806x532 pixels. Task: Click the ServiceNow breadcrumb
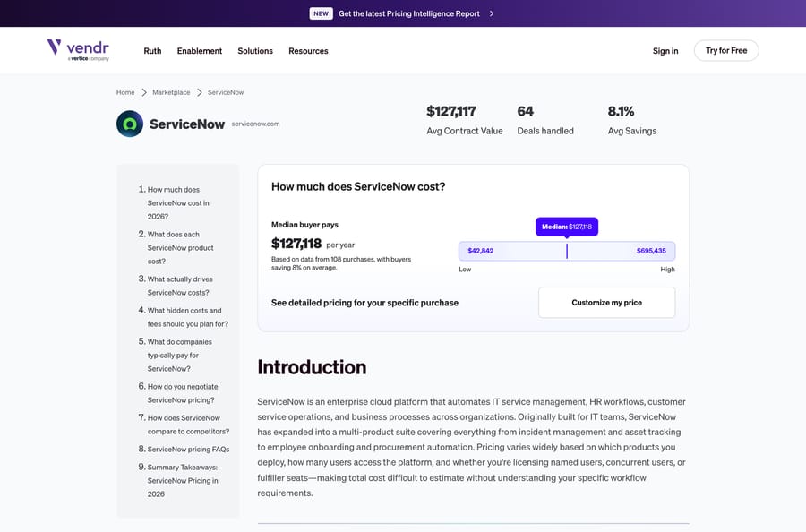226,92
